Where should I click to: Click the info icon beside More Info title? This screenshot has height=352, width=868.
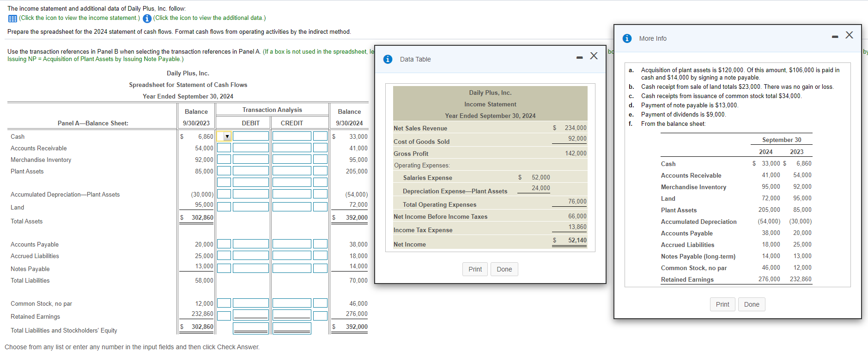coord(627,38)
